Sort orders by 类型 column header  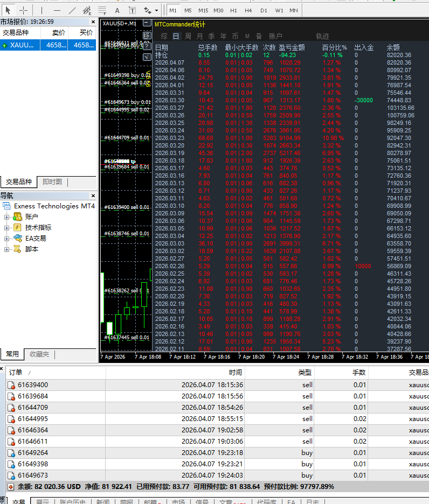[279, 372]
